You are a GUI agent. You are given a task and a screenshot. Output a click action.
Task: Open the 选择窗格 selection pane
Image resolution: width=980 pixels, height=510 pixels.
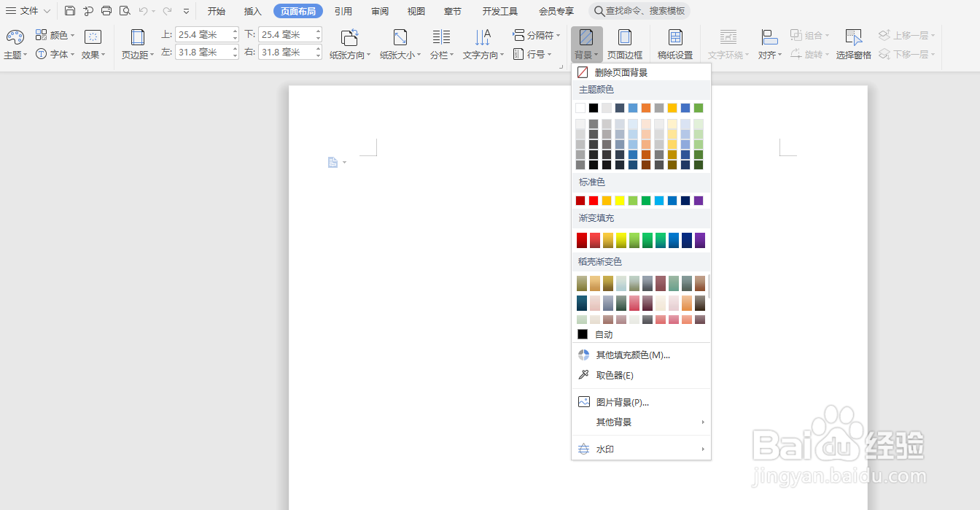pyautogui.click(x=853, y=44)
